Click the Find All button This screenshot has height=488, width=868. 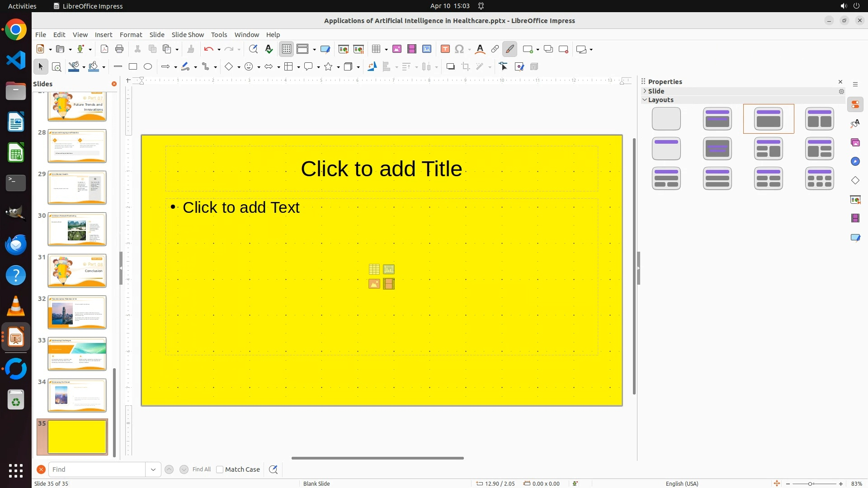pos(201,469)
